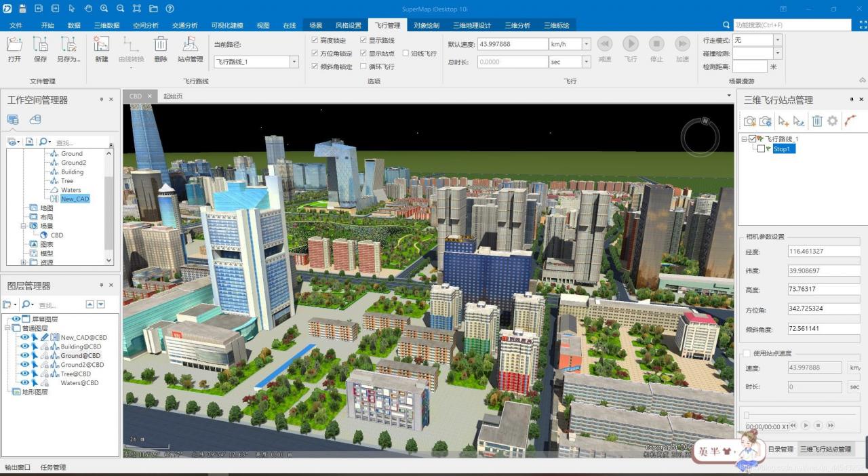
Task: Switch to 目录管理 bottom tab
Action: point(781,449)
